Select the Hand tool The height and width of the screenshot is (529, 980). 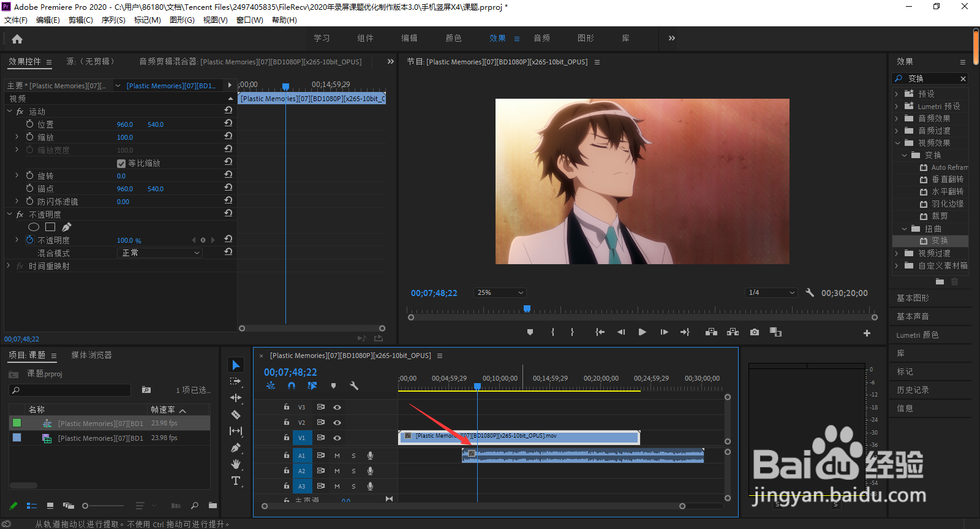(236, 464)
